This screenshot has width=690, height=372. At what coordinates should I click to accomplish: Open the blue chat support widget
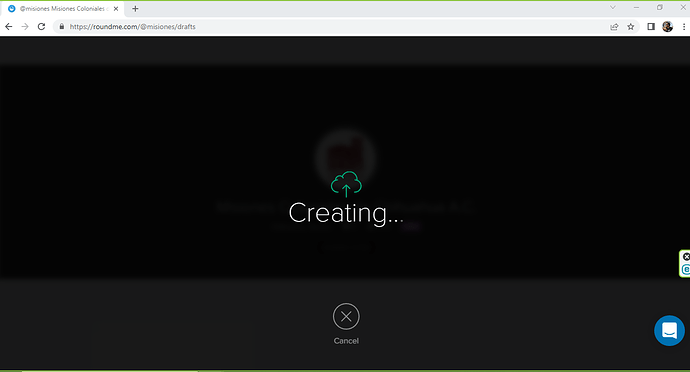pos(669,330)
